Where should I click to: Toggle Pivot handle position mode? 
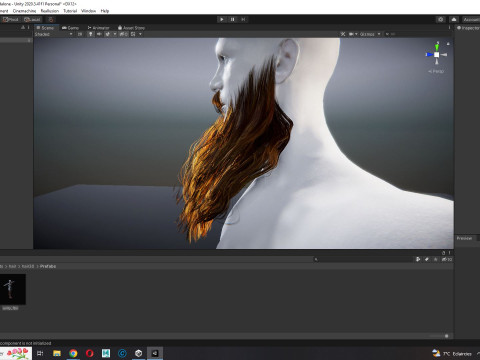[11, 19]
